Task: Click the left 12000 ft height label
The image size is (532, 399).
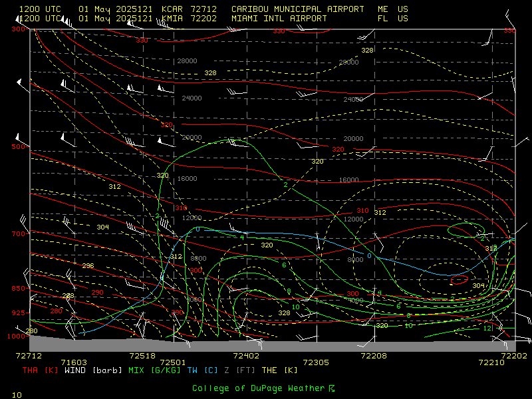Action: [192, 218]
